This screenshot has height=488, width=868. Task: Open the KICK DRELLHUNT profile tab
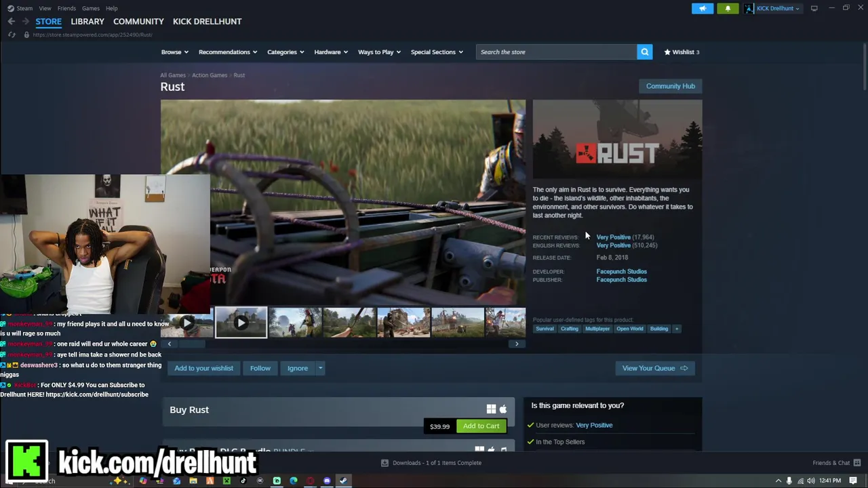[207, 22]
